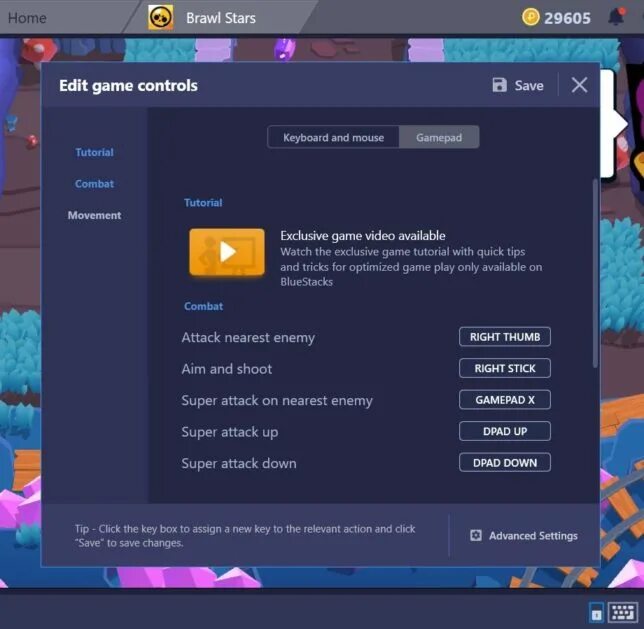The image size is (644, 629).
Task: Click the bottom bar icon left of the keyboard icon
Action: coord(596,613)
